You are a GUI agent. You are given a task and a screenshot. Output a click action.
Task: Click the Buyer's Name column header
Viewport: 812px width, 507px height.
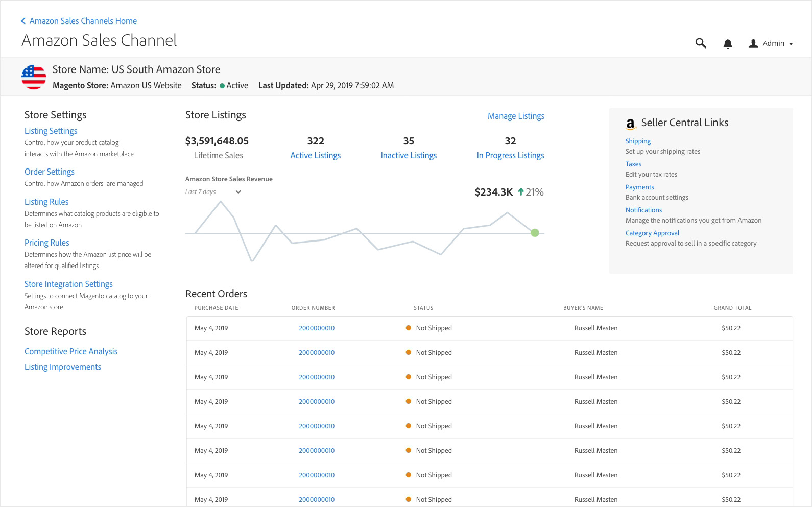pyautogui.click(x=583, y=308)
